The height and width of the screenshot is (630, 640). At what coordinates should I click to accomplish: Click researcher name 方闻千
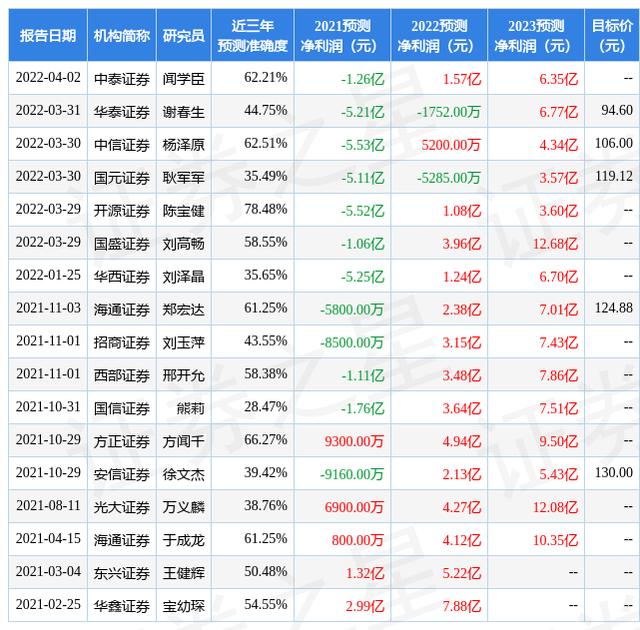183,441
